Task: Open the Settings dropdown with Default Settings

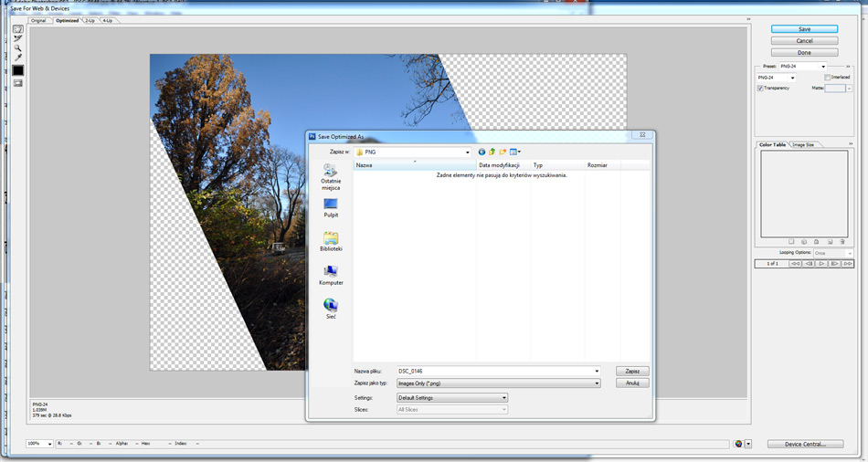Action: [x=451, y=398]
